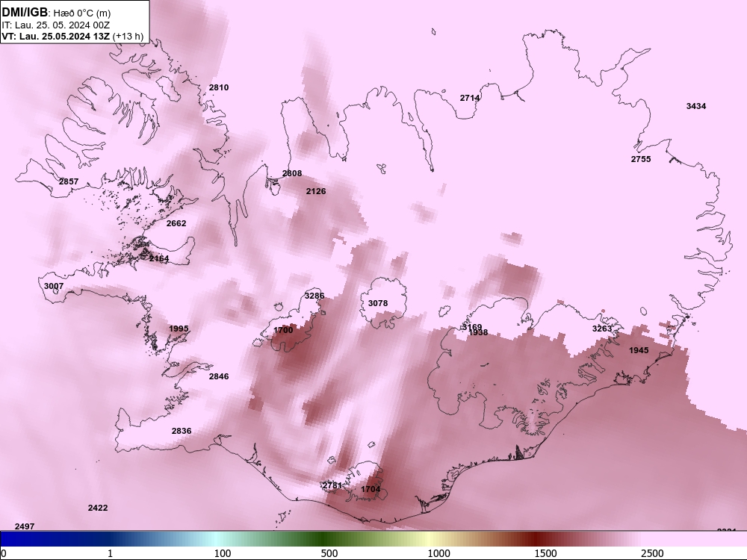Click the value 2857 in the Westfjords
The height and width of the screenshot is (560, 747).
[69, 181]
